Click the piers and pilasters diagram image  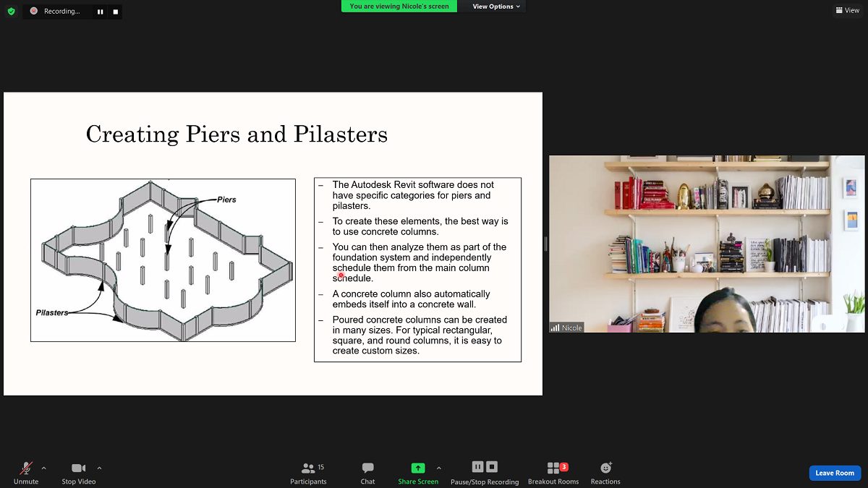pyautogui.click(x=163, y=260)
